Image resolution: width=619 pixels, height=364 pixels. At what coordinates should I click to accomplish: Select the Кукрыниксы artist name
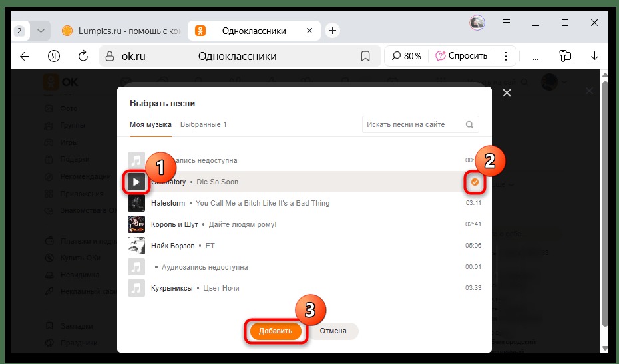click(172, 288)
